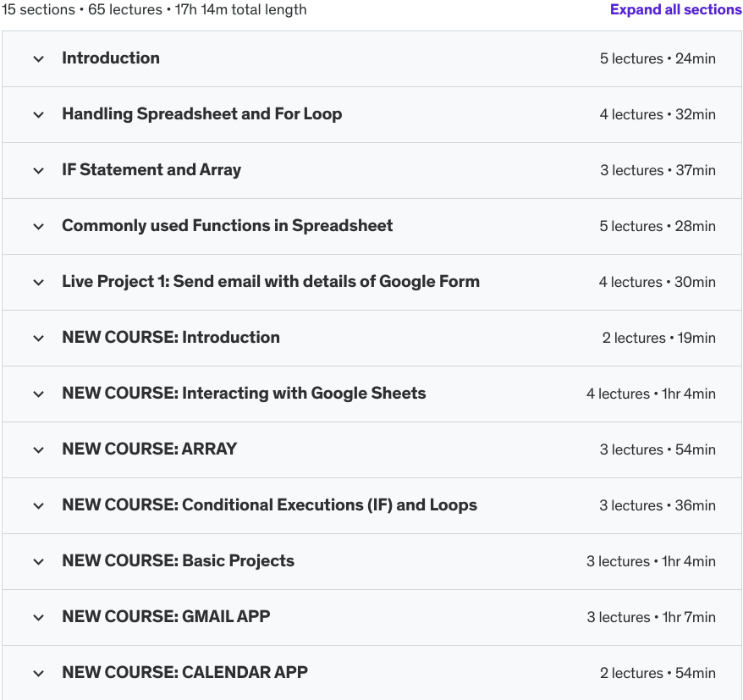Expand chevron beside NEW COURSE: Basic Projects
The width and height of the screenshot is (743, 700).
pos(38,562)
